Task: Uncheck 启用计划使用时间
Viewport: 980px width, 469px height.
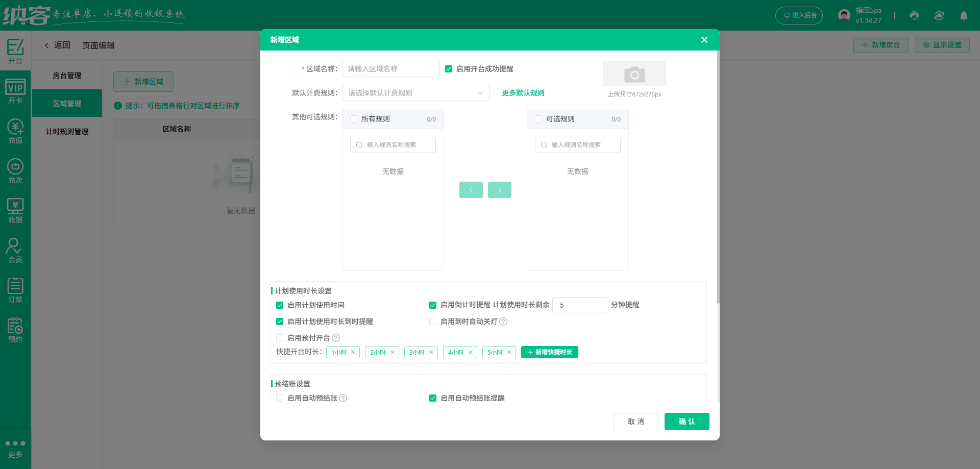Action: [x=280, y=305]
